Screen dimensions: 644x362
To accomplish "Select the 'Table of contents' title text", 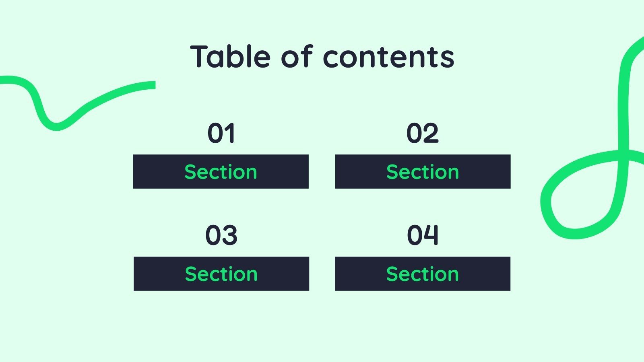I will click(x=322, y=56).
